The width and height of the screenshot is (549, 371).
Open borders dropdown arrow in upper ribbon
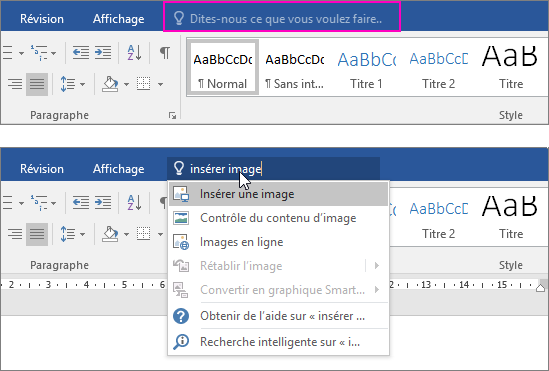click(160, 84)
